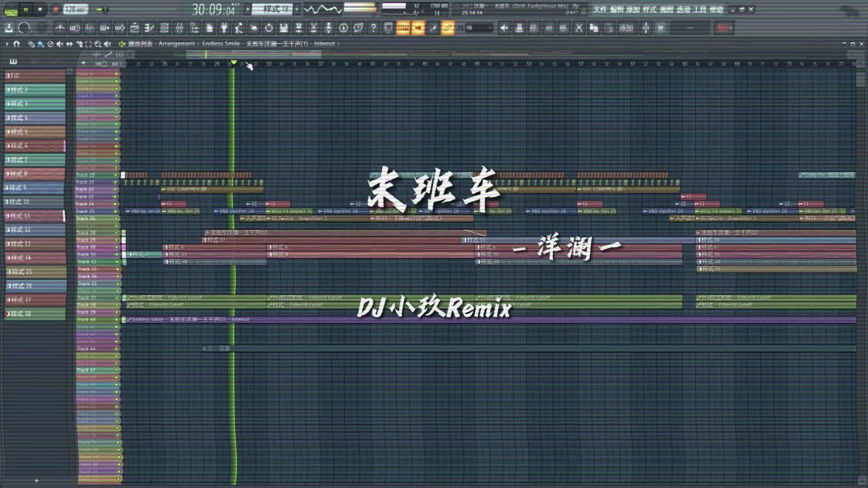Viewport: 868px width, 488px height.
Task: Select 样式 7 in pattern list
Action: click(35, 160)
